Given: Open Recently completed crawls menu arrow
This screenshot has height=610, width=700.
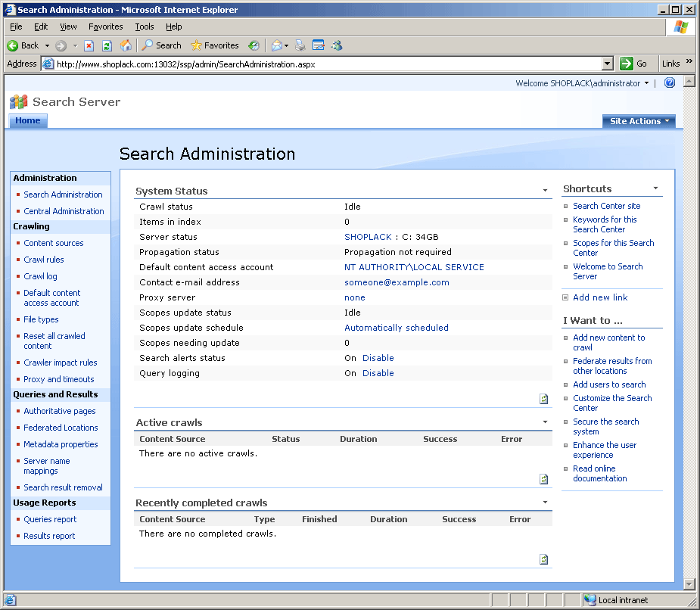Looking at the screenshot, I should (545, 503).
